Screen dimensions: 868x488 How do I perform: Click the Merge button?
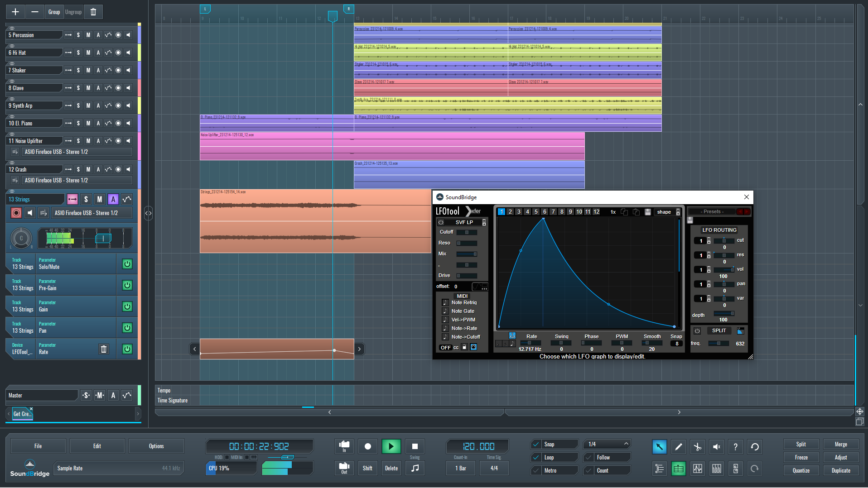click(x=841, y=445)
